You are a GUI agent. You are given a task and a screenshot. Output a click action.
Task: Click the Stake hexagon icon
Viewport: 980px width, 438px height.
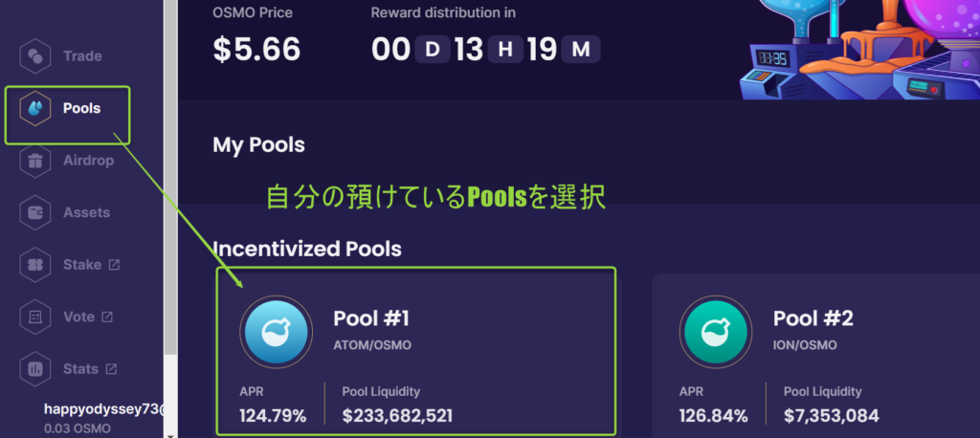[x=35, y=265]
